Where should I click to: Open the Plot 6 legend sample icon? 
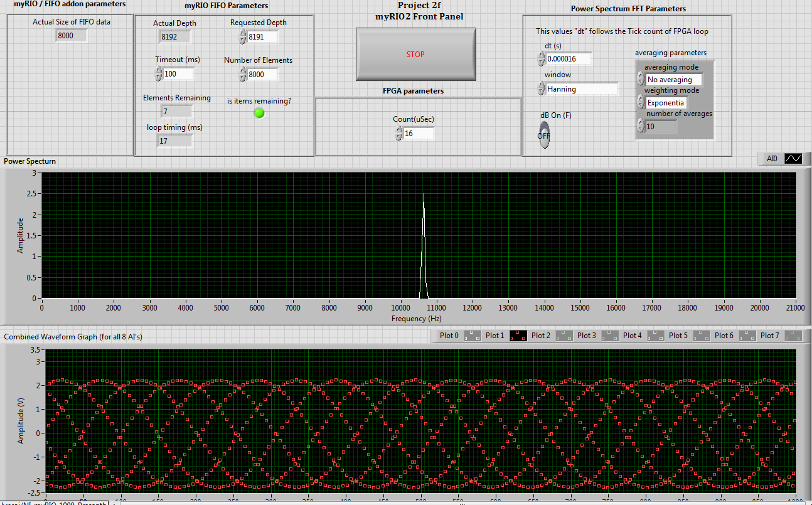coord(747,336)
